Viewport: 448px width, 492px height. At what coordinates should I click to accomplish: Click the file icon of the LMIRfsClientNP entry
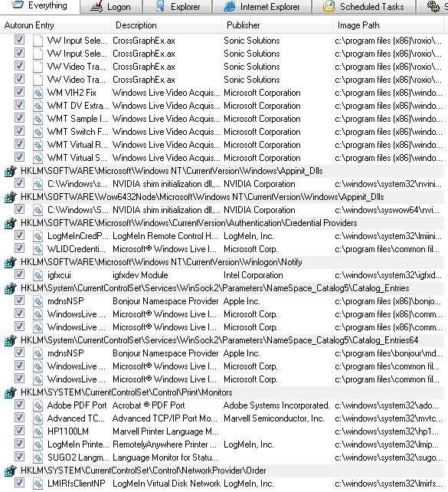pos(38,484)
